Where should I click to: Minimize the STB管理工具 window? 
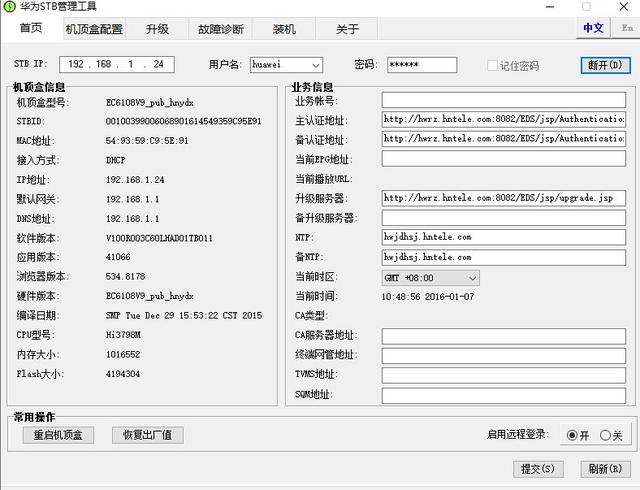coord(550,7)
